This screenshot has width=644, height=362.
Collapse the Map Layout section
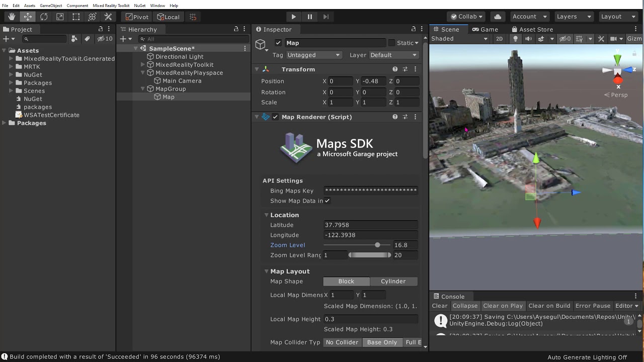pyautogui.click(x=266, y=271)
